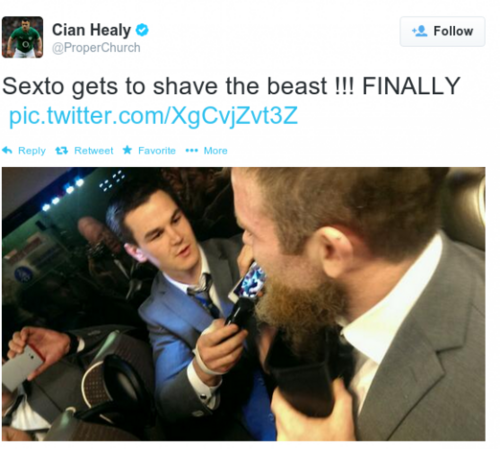Enlarge the attached beard-shaving photo

pos(244,304)
